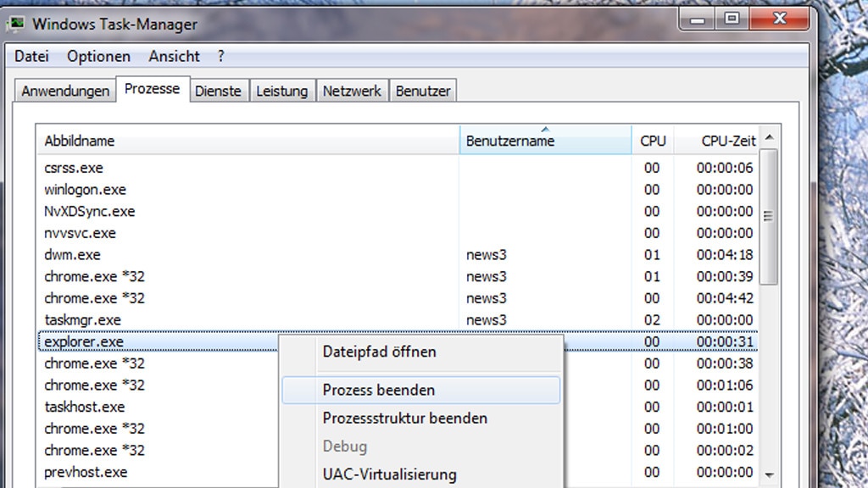
Task: Open the Datei menu
Action: pos(31,57)
